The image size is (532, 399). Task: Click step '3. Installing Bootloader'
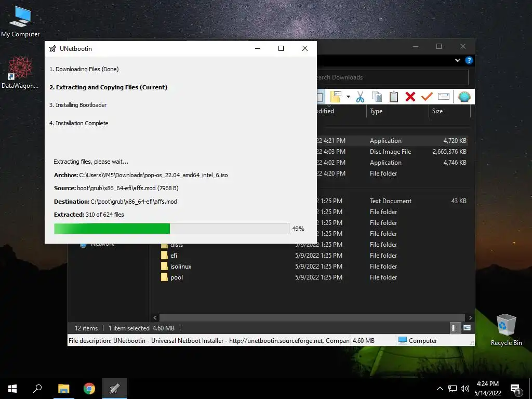click(78, 105)
